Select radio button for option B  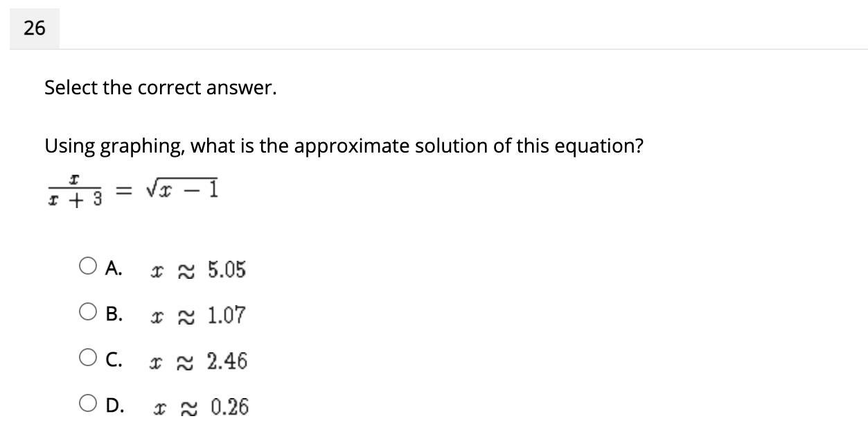coord(88,312)
